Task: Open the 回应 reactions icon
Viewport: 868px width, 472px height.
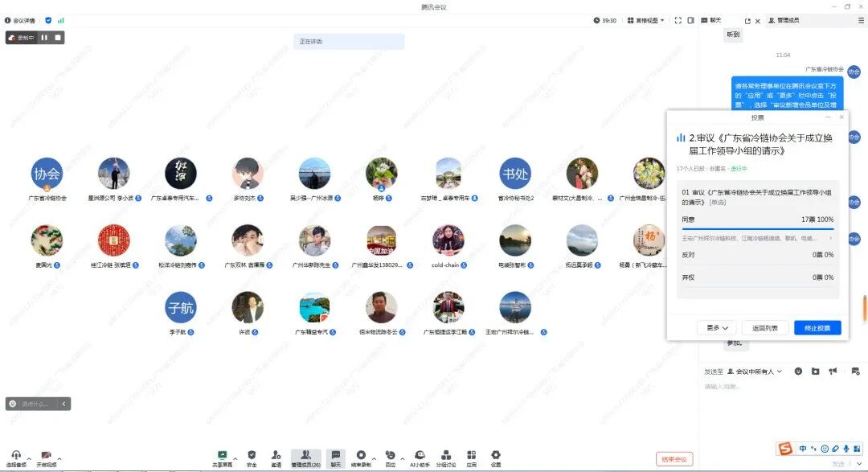Action: (391, 458)
